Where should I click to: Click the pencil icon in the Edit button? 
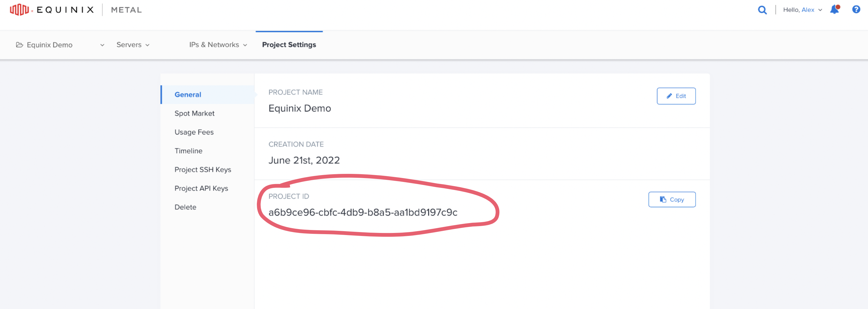[669, 96]
